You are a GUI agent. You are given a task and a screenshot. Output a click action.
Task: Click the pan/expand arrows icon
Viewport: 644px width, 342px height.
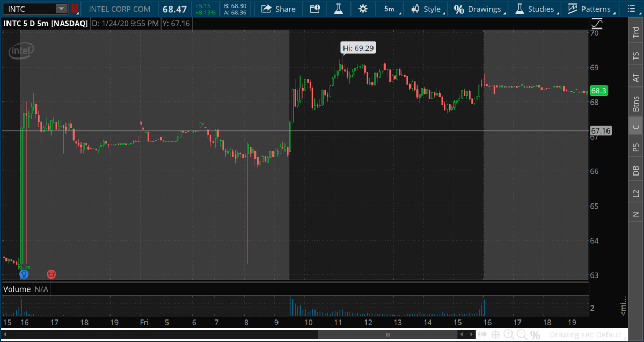pos(483,334)
